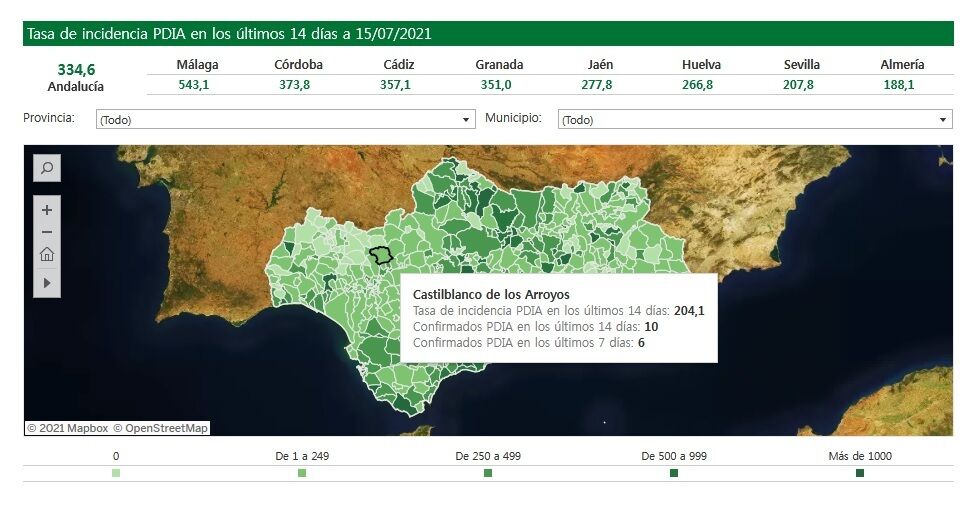Click the highlighted Castilblanco de los Arroyos municipality
960x506 pixels.
[380, 255]
